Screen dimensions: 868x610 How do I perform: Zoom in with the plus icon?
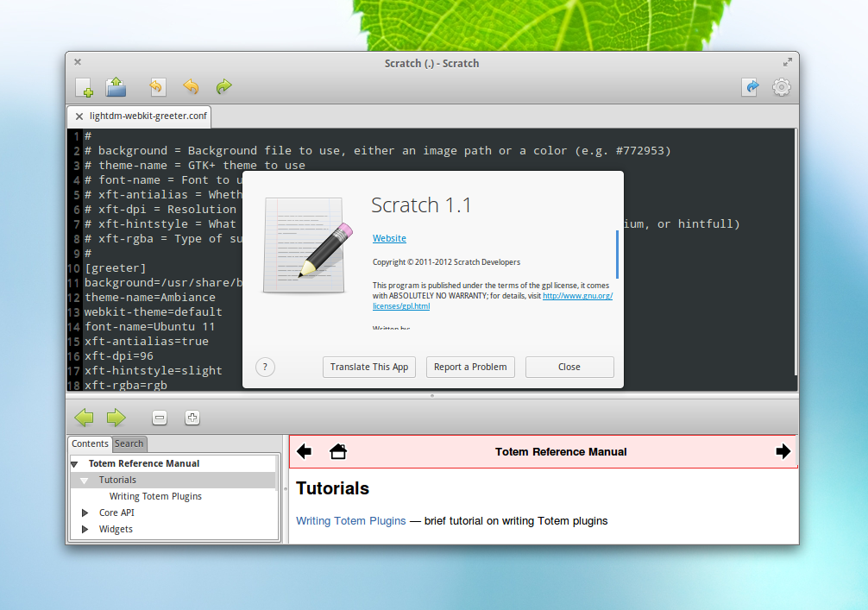pyautogui.click(x=192, y=418)
